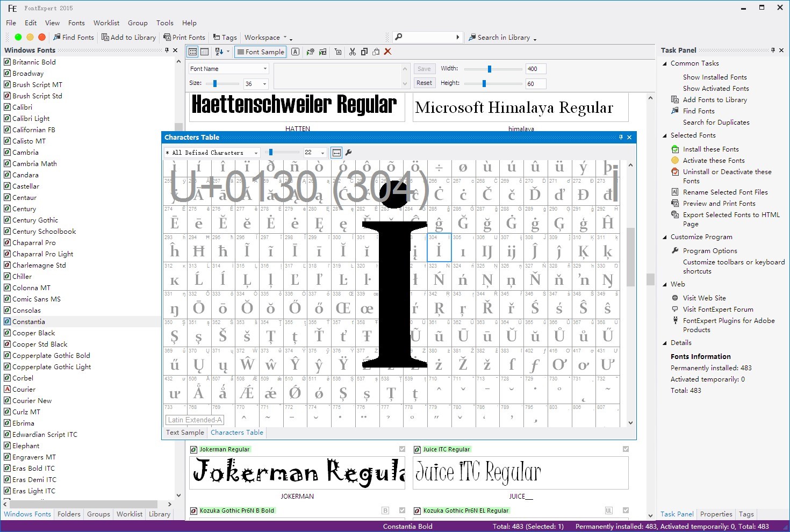
Task: Open the Tools menu
Action: (x=164, y=23)
